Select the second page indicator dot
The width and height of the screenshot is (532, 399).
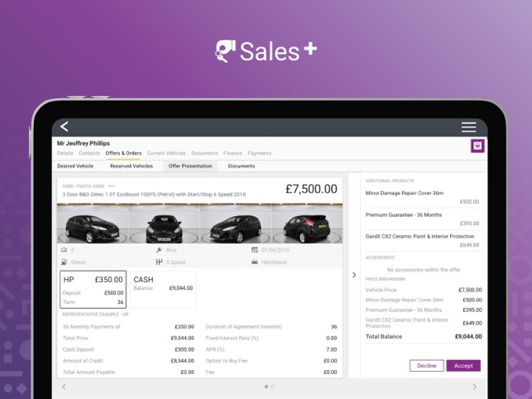272,387
